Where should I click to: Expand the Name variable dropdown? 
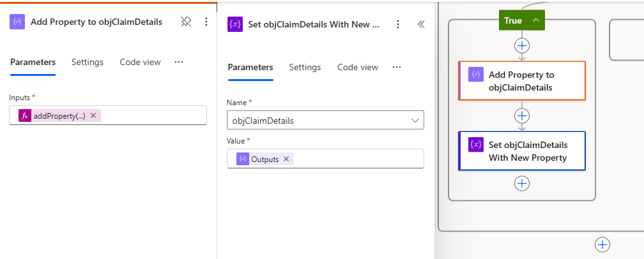415,120
